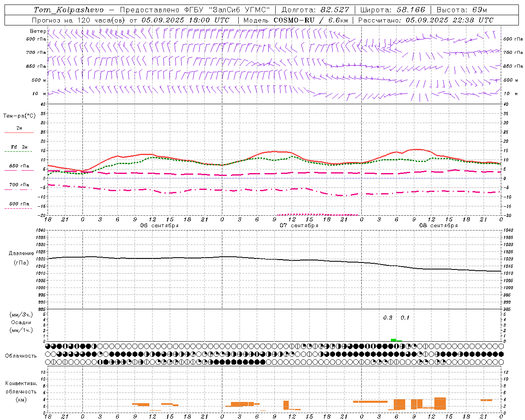Click the station name Tom_Kolpashevo
The height and width of the screenshot is (420, 525).
tap(68, 10)
